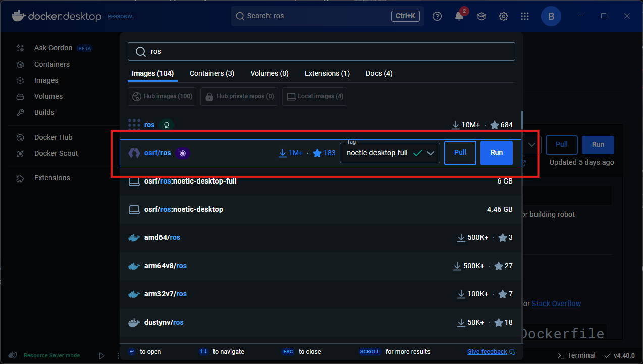Screen dimensions: 643x364
Task: Click the Docker Scout sidebar icon
Action: click(20, 154)
